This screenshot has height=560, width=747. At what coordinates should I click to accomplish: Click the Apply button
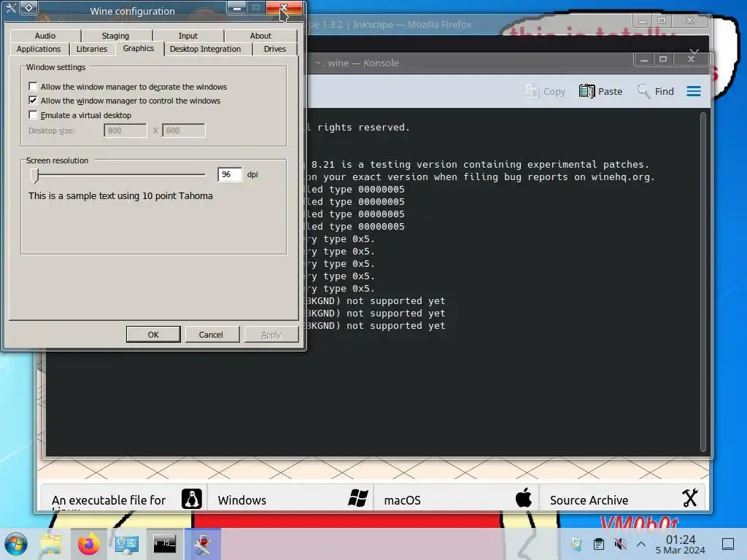(x=271, y=334)
